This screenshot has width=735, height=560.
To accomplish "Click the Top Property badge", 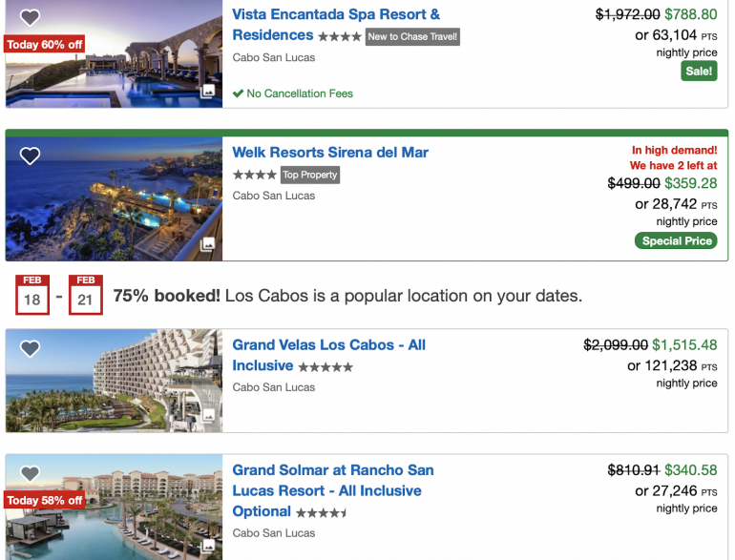I will [310, 176].
